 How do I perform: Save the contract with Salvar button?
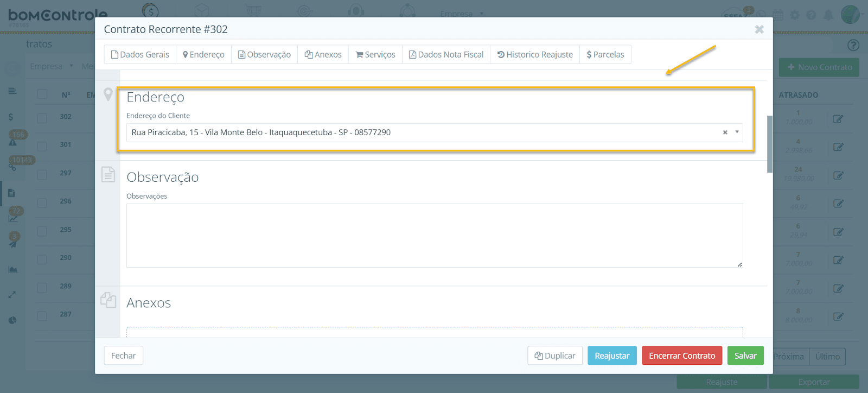745,356
